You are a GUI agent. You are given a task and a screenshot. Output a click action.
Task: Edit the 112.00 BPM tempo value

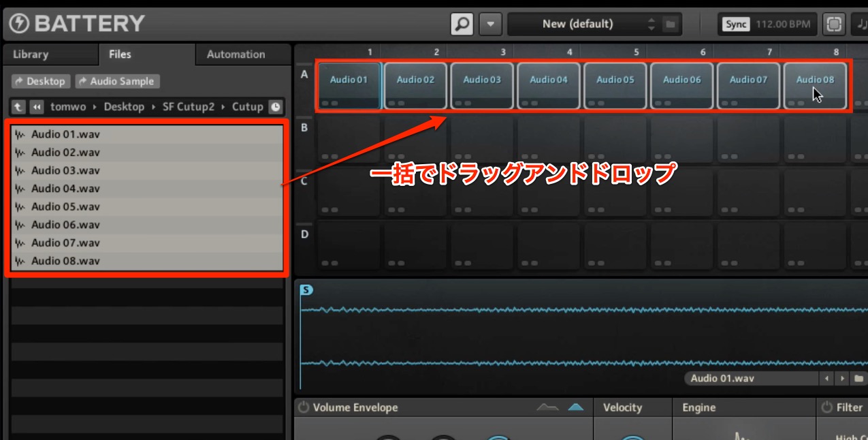coord(783,24)
